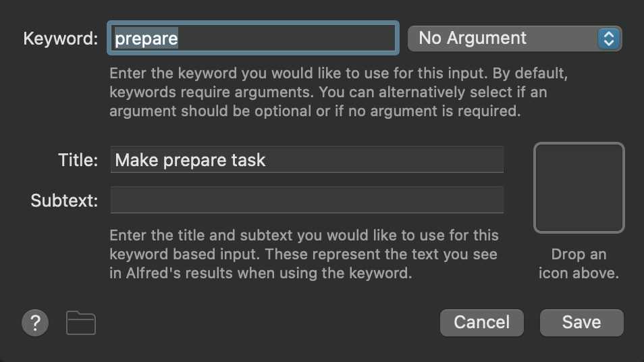Click the empty workflow icon drop well
Screen dimensions: 644x362
(579, 188)
